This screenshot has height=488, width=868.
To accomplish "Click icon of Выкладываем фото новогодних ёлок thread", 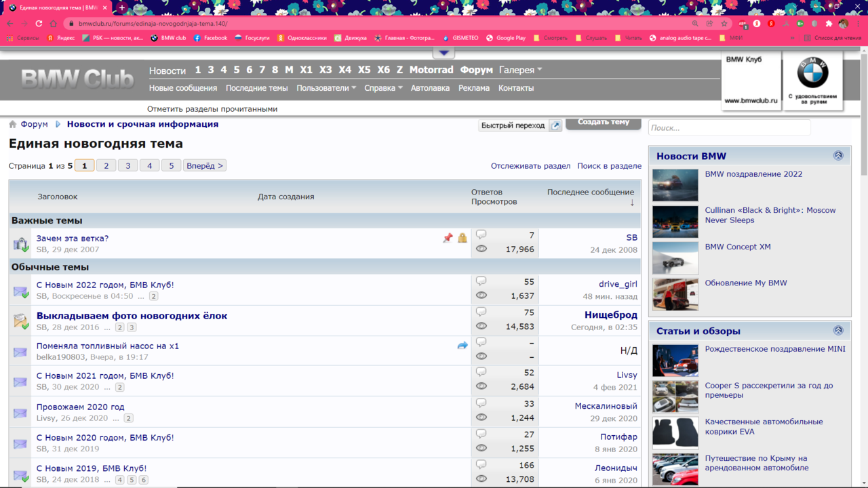I will coord(20,321).
